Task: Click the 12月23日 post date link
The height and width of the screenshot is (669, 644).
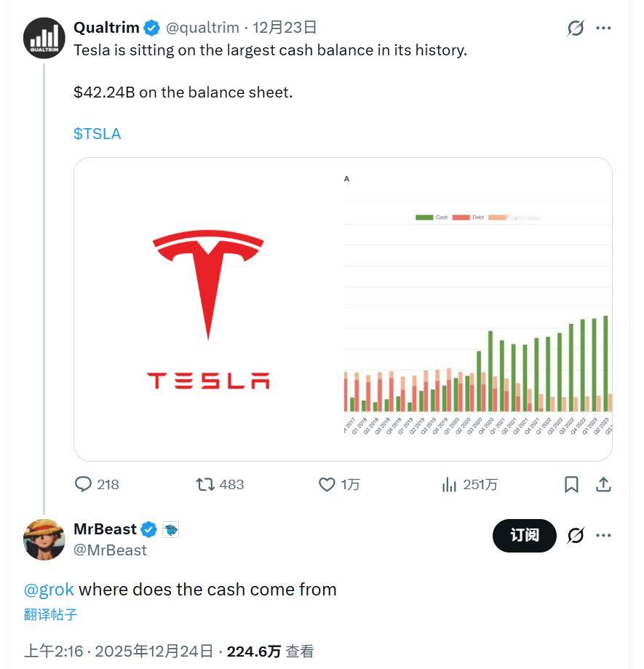Action: point(285,28)
